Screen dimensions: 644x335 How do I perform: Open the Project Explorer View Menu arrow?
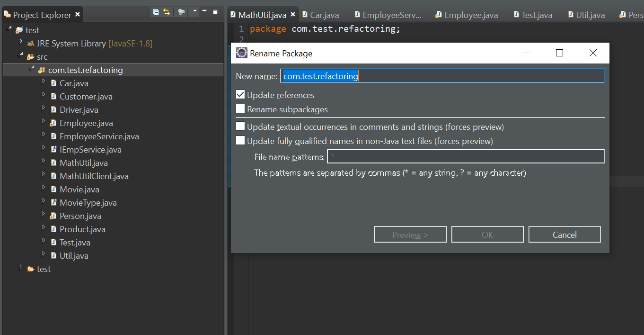(194, 11)
